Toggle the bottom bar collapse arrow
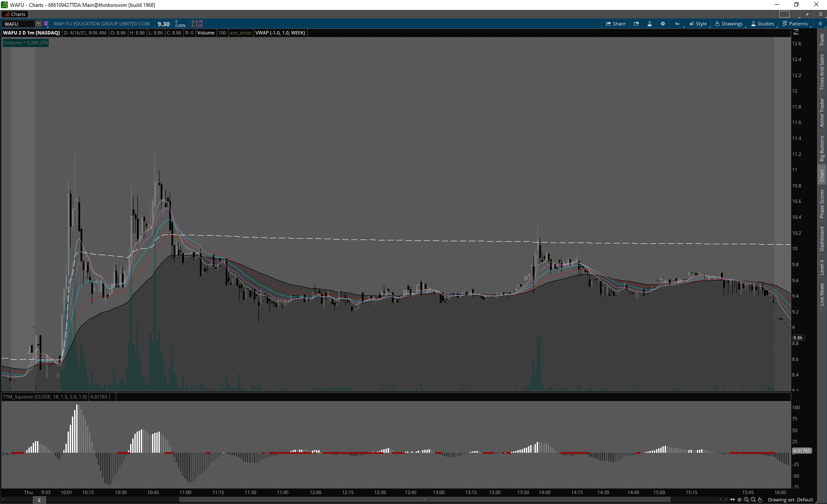This screenshot has width=827, height=504. coord(39,500)
